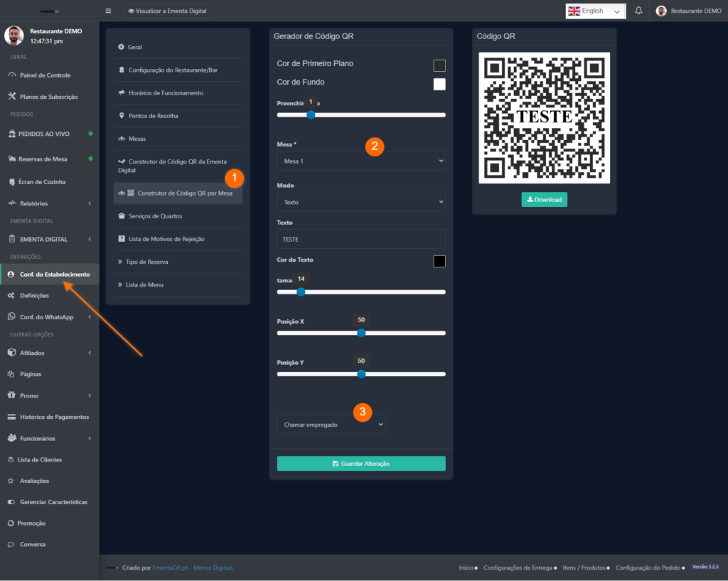Click the Painel de Controle sidebar item
The image size is (728, 581).
pos(44,75)
